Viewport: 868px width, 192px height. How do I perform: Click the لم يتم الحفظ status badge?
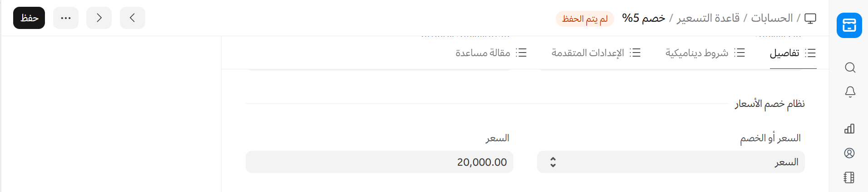point(585,19)
